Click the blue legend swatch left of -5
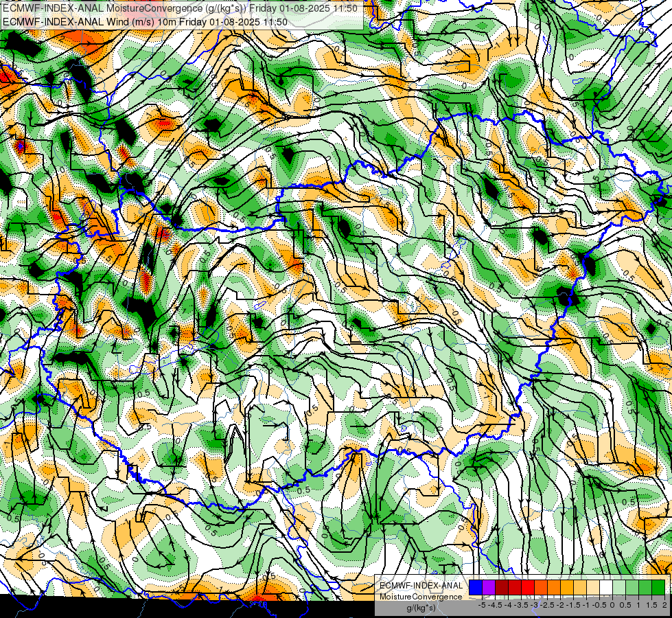The image size is (672, 618). (476, 587)
